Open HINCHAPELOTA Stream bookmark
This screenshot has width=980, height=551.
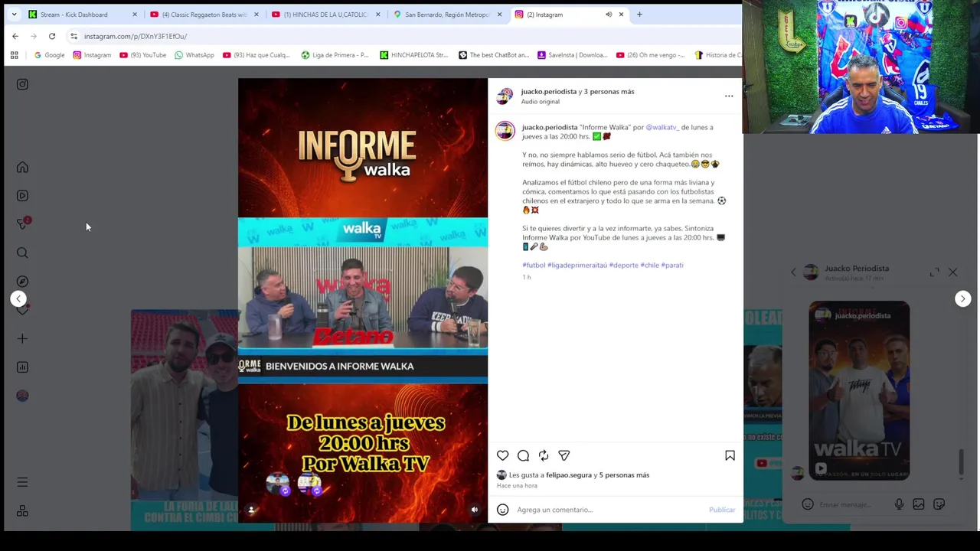(414, 55)
